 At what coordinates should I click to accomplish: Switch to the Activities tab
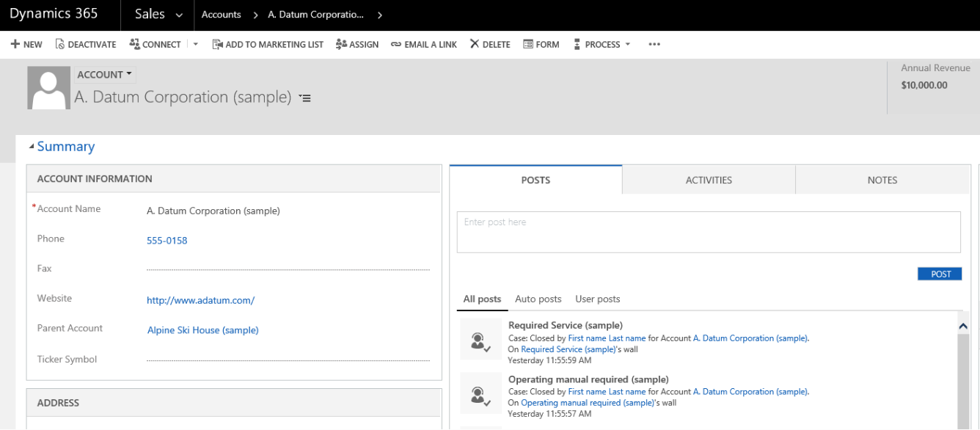pos(709,180)
